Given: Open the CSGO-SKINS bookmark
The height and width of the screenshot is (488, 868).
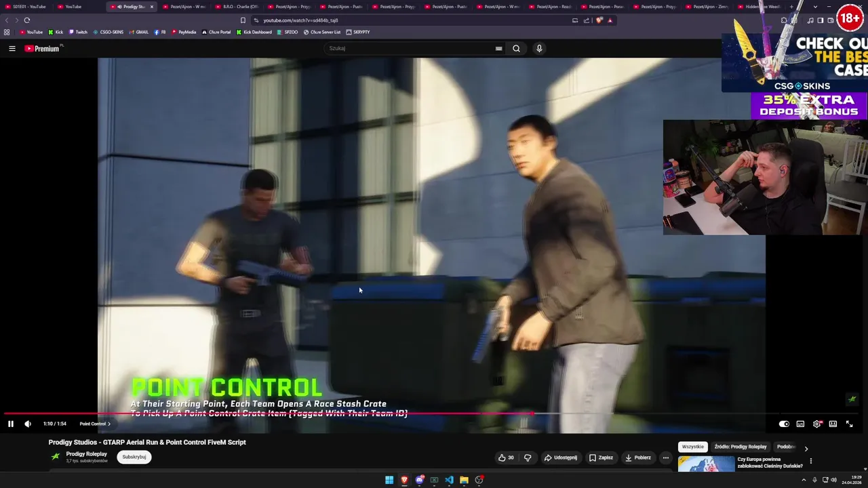Looking at the screenshot, I should tap(108, 32).
